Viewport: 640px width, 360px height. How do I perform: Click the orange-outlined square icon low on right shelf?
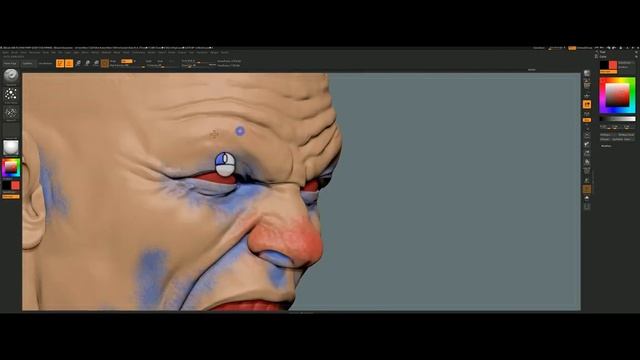(x=587, y=189)
